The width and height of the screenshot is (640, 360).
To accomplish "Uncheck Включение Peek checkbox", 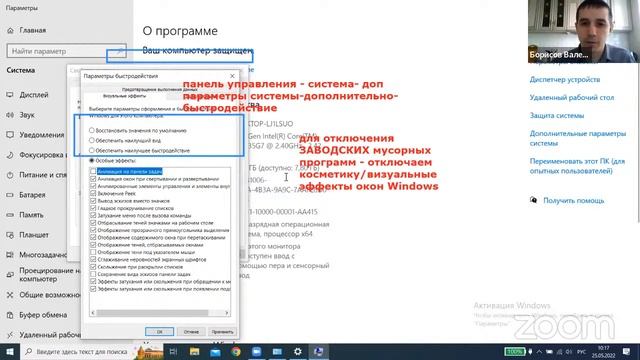I will pos(93,193).
